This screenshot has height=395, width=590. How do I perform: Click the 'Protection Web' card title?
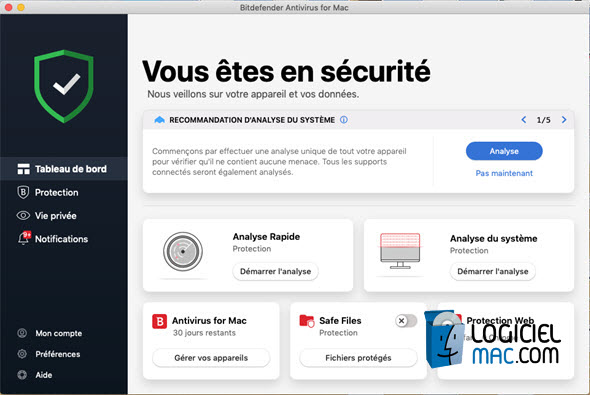[500, 320]
